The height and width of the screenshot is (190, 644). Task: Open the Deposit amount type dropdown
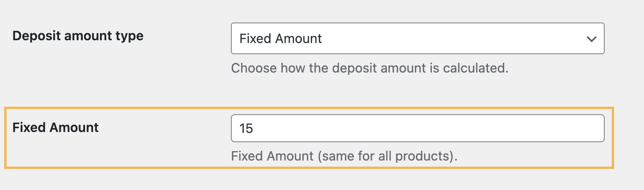click(417, 38)
